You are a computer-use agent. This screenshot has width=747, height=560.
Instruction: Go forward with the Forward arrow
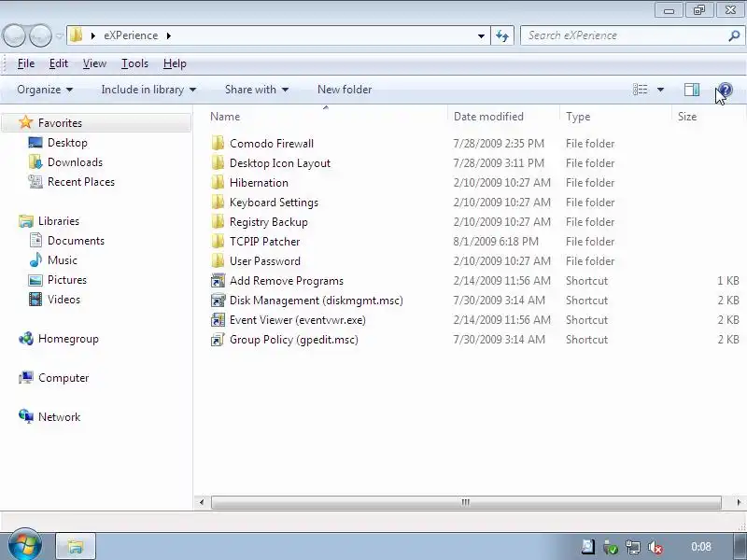click(40, 35)
